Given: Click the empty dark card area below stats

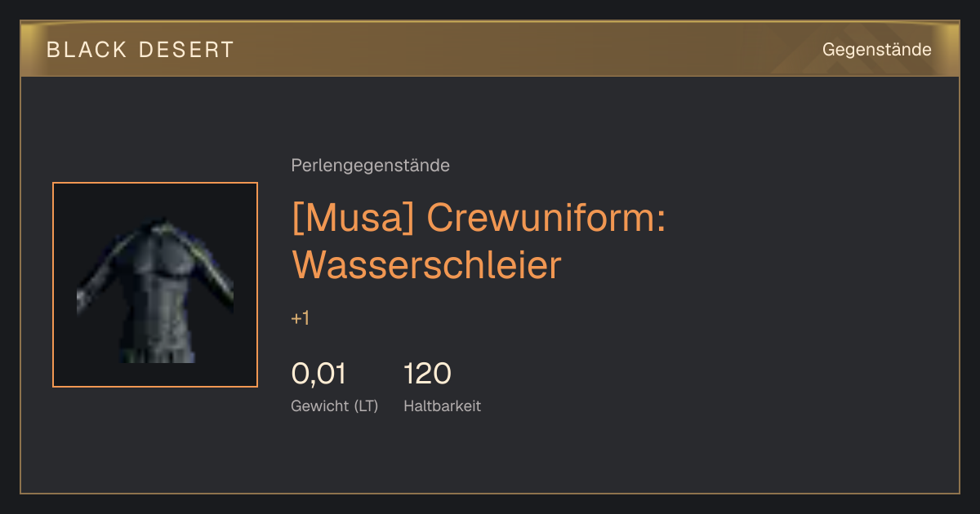Looking at the screenshot, I should 490,457.
